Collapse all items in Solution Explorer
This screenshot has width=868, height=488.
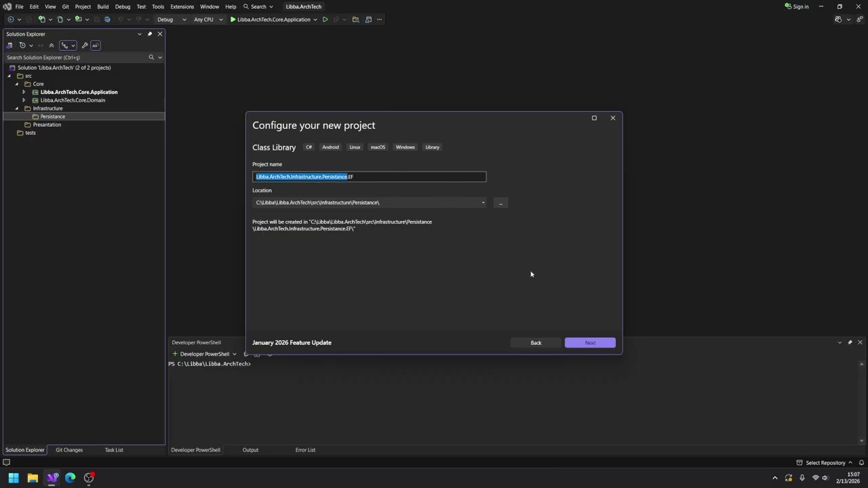[51, 45]
